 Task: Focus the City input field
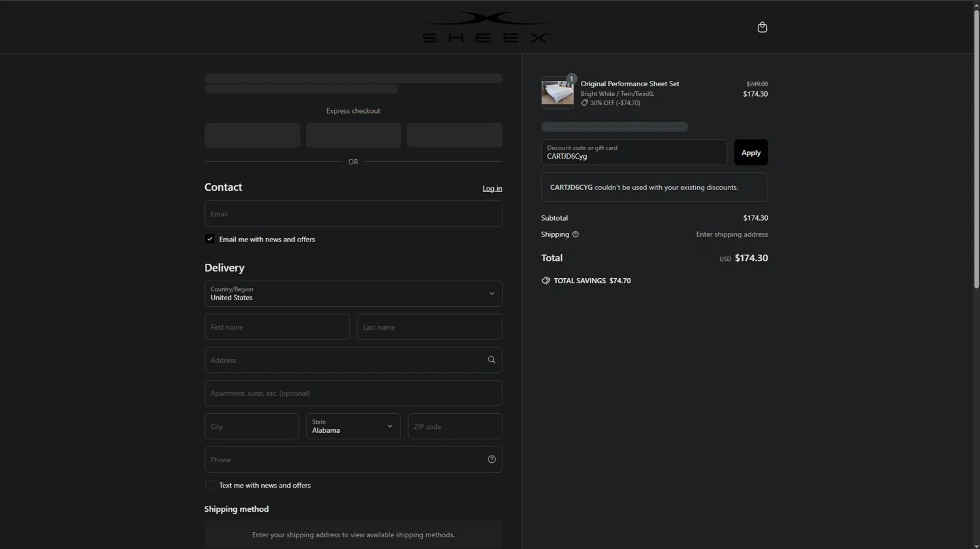[252, 426]
